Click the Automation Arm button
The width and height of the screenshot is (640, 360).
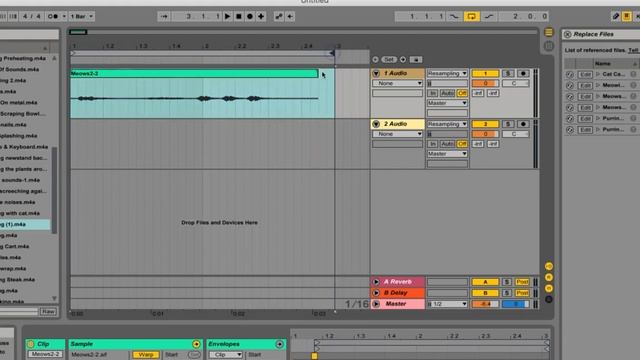coord(279,16)
